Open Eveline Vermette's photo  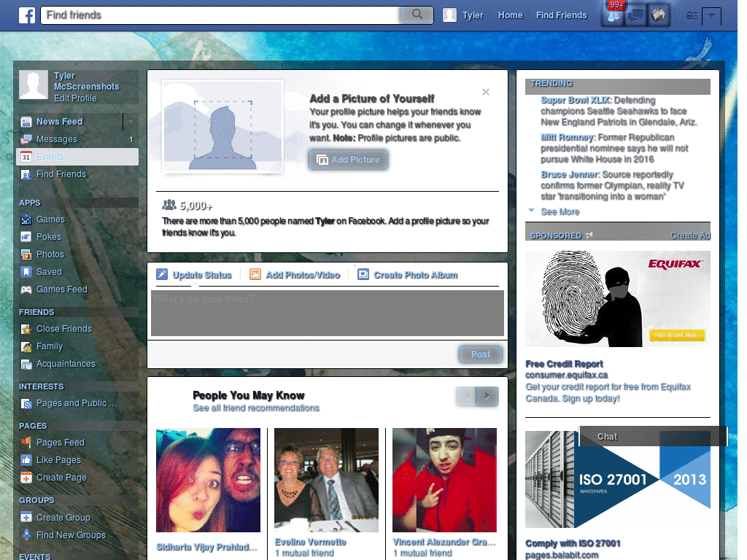pyautogui.click(x=326, y=480)
